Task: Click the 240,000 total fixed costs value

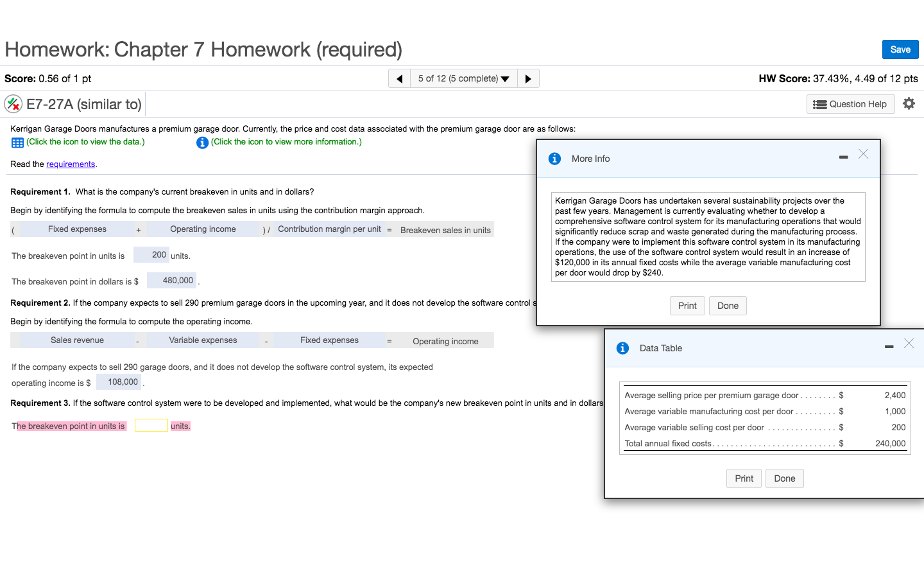Action: 891,444
